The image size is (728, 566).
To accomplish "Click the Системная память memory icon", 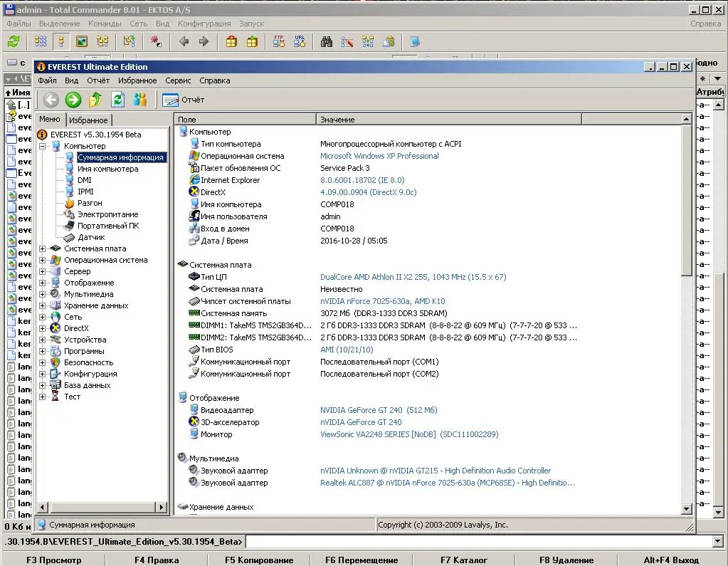I will point(194,313).
